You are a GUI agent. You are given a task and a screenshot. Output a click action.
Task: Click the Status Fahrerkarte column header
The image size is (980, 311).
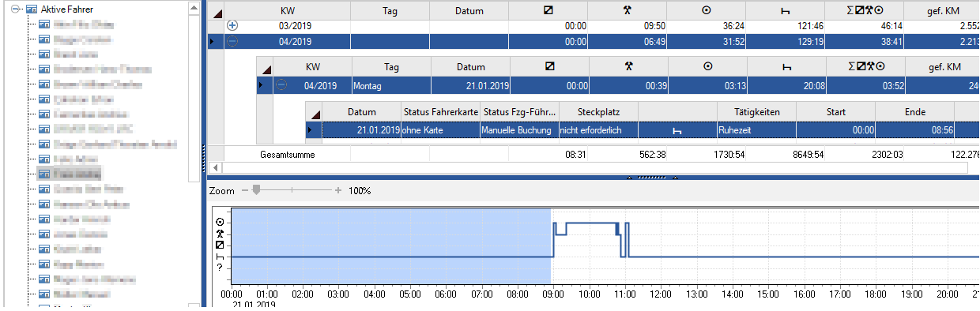(x=440, y=112)
